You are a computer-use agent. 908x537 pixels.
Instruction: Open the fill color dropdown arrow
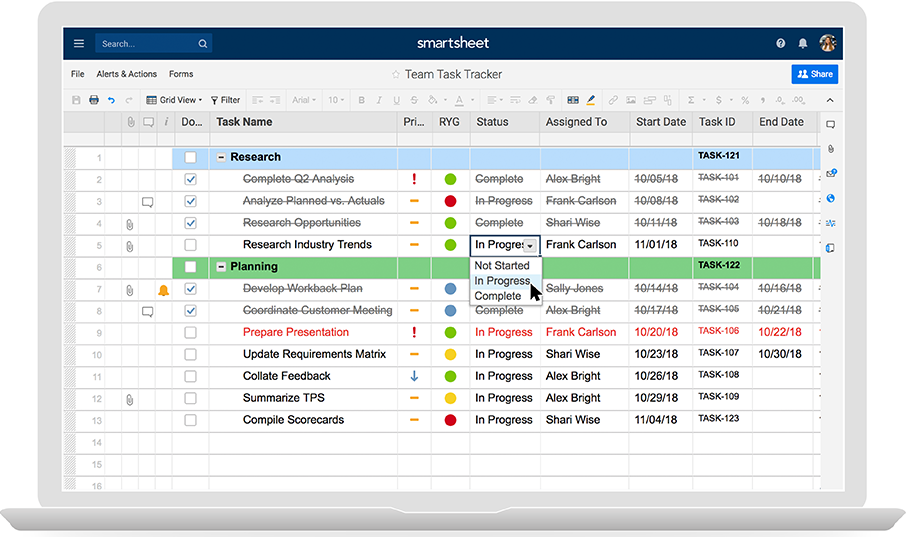[445, 100]
